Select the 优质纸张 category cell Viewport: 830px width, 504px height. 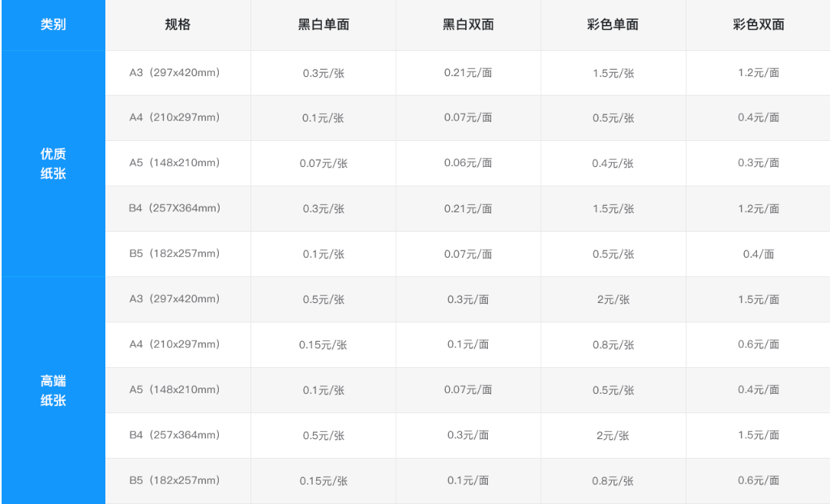pyautogui.click(x=53, y=164)
